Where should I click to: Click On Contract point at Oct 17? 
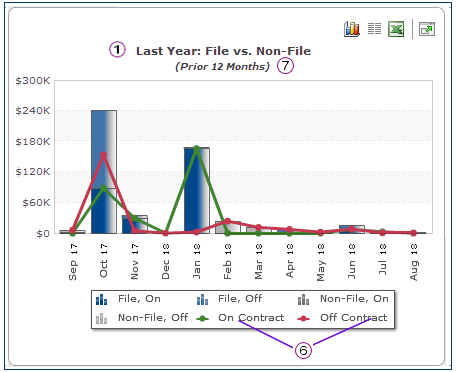click(x=104, y=189)
